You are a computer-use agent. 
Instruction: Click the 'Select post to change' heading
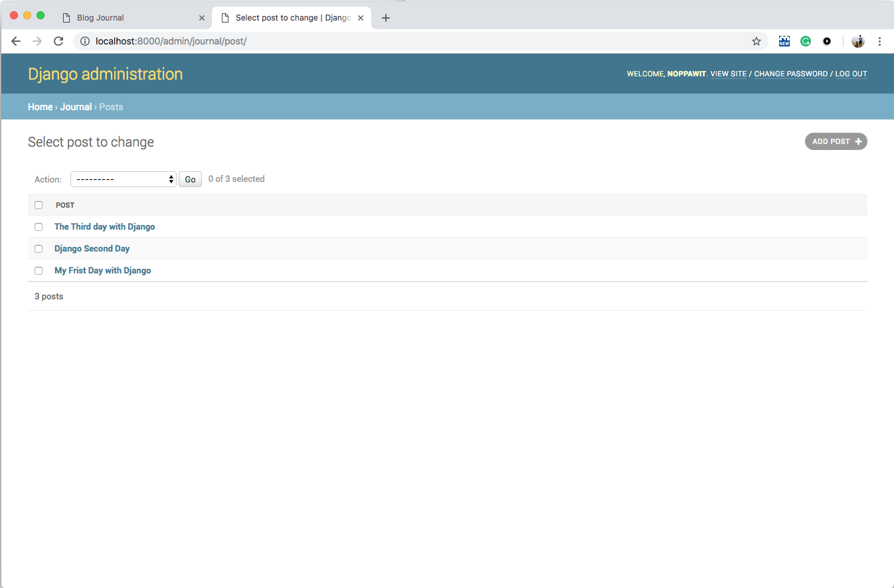pyautogui.click(x=91, y=142)
